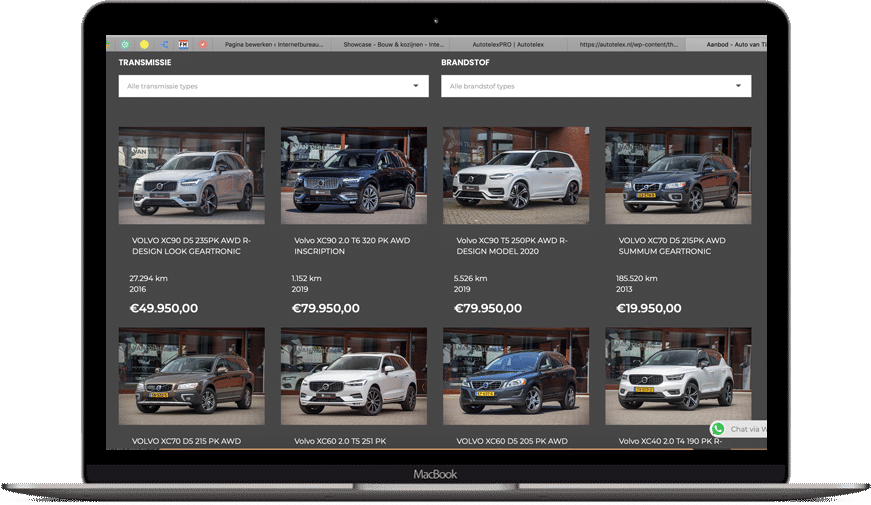871x505 pixels.
Task: Open brown Volvo XC70 D5 215 PK photo
Action: [192, 376]
